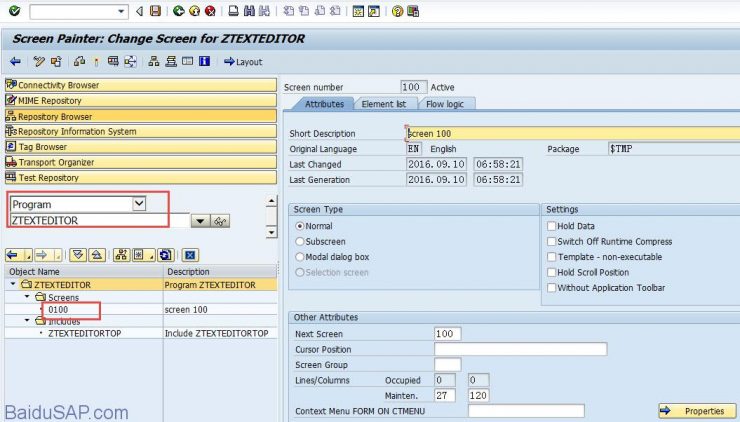This screenshot has height=422, width=740.
Task: Click the Display/Change pencil icon
Action: pyautogui.click(x=39, y=61)
